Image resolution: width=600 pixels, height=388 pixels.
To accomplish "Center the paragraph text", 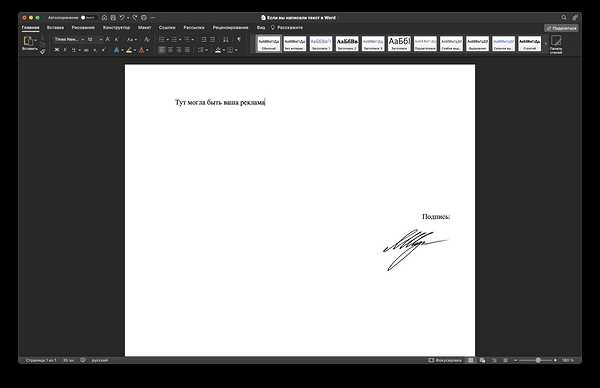I will 171,50.
